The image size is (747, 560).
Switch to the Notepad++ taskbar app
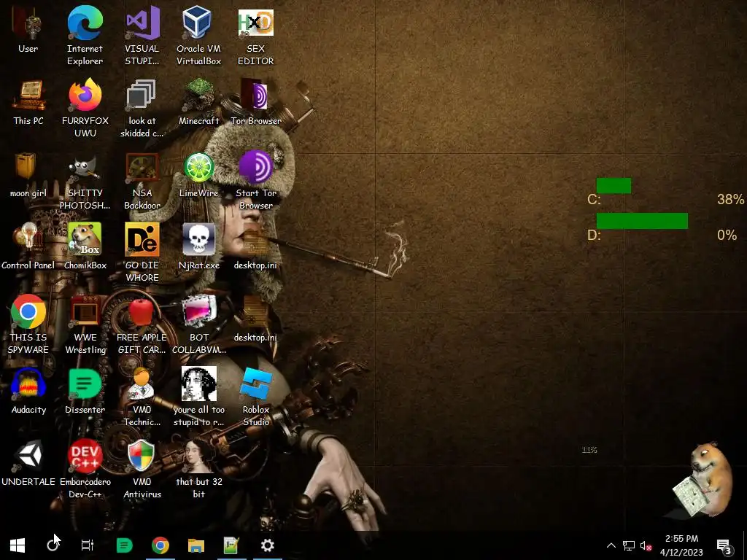231,545
